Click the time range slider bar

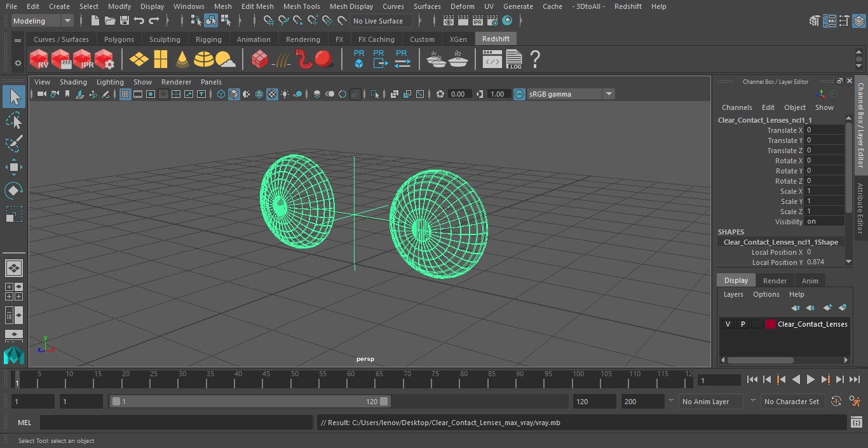(x=250, y=402)
